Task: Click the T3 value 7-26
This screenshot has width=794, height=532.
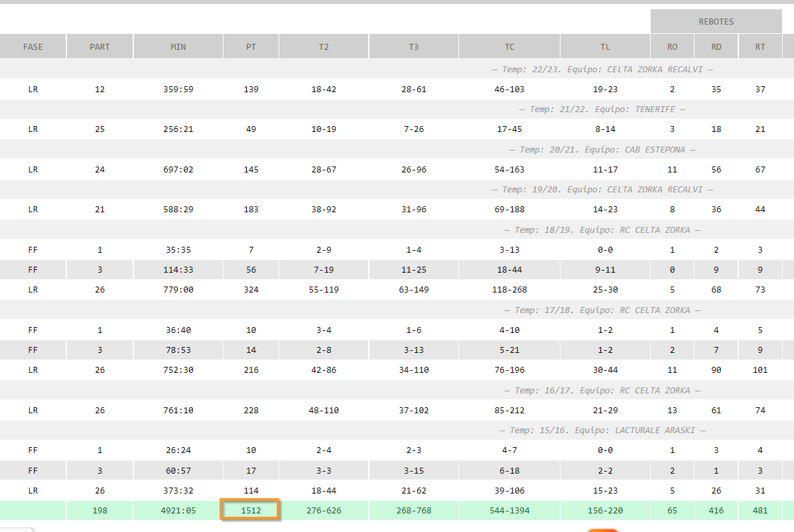Action: click(414, 129)
